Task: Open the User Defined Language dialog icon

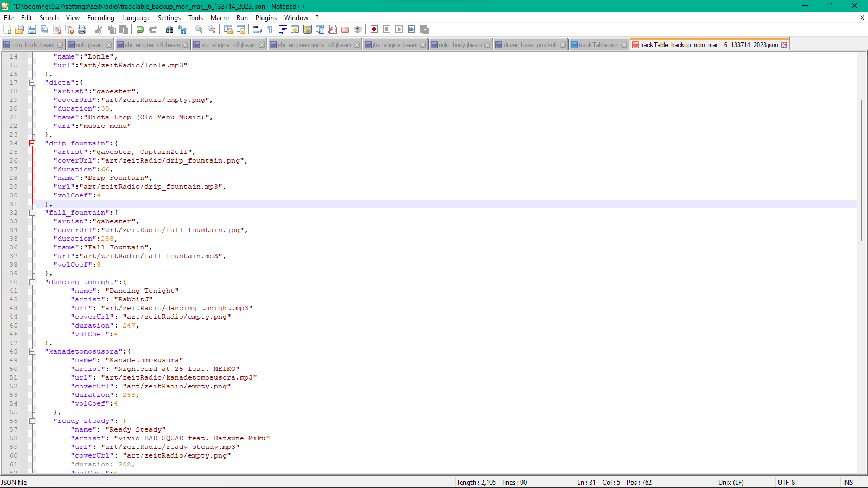Action: click(x=295, y=29)
